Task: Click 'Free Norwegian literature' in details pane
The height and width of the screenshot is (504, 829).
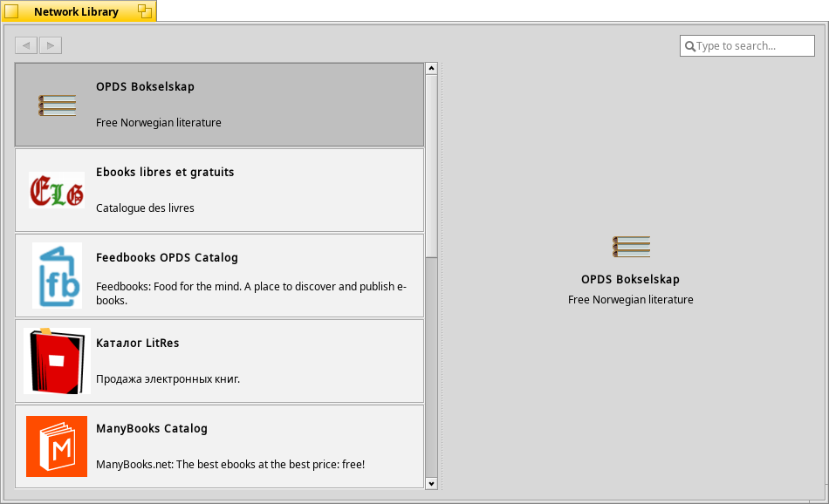Action: coord(631,300)
